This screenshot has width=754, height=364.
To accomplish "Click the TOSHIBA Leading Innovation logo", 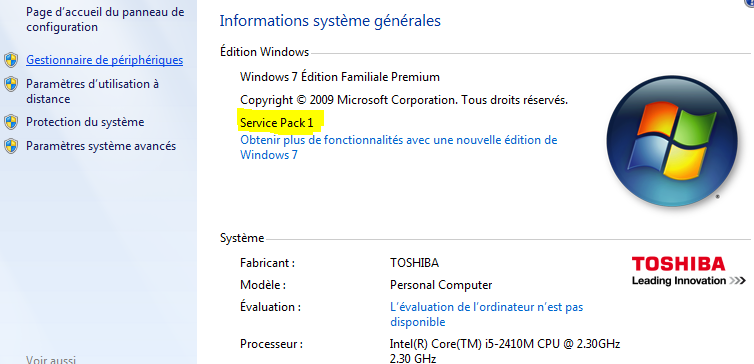I will pos(688,271).
